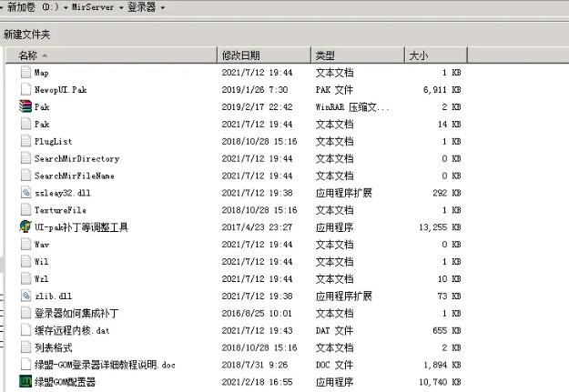The width and height of the screenshot is (569, 392).
Task: Click the date 2021/2/18 16:55
Action: tap(257, 382)
